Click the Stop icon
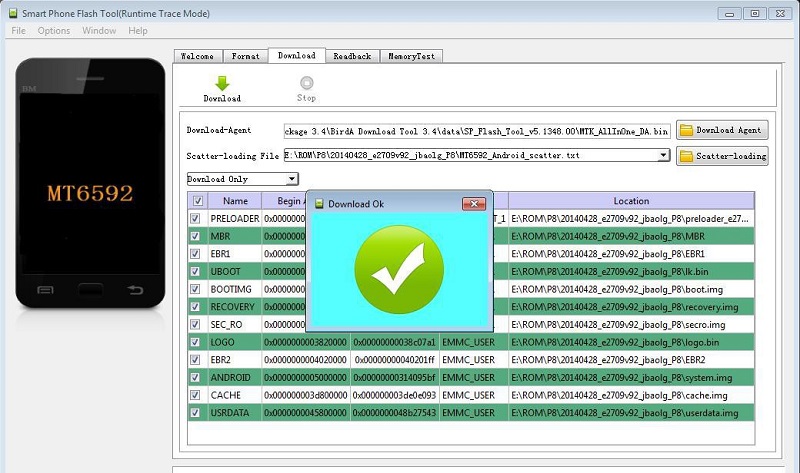The height and width of the screenshot is (473, 800). click(x=307, y=83)
